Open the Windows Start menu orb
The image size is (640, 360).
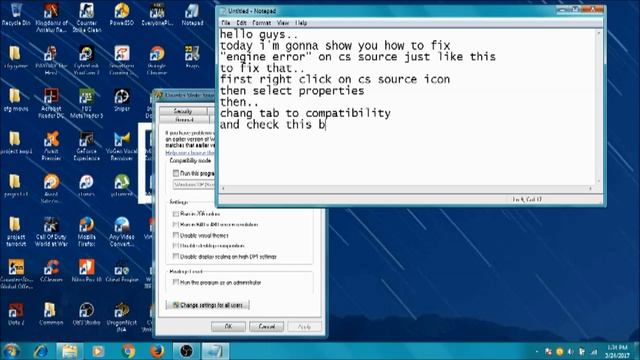[x=11, y=351]
